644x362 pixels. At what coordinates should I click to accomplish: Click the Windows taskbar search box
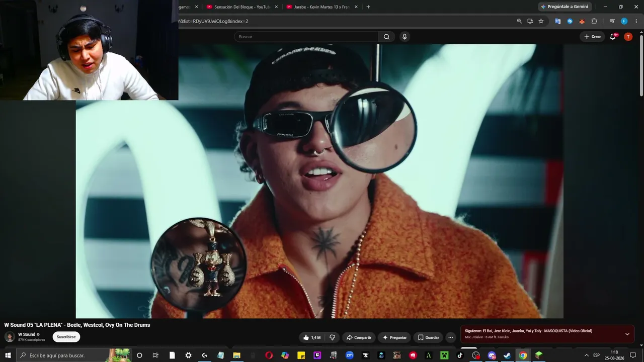[74, 355]
